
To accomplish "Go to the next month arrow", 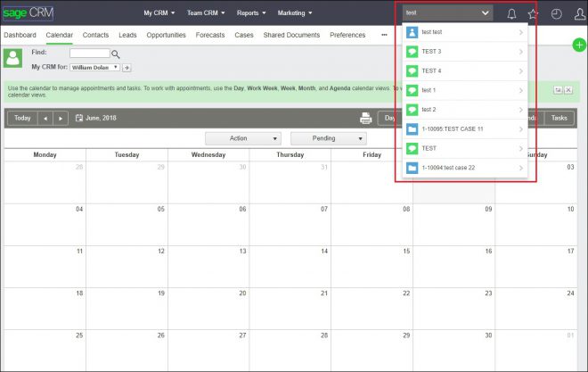I will 61,118.
